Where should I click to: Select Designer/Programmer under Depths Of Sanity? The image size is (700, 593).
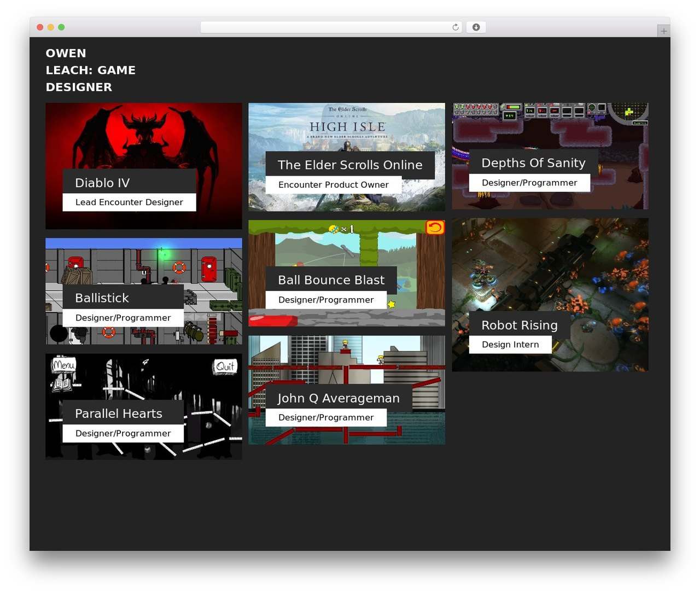click(x=529, y=183)
